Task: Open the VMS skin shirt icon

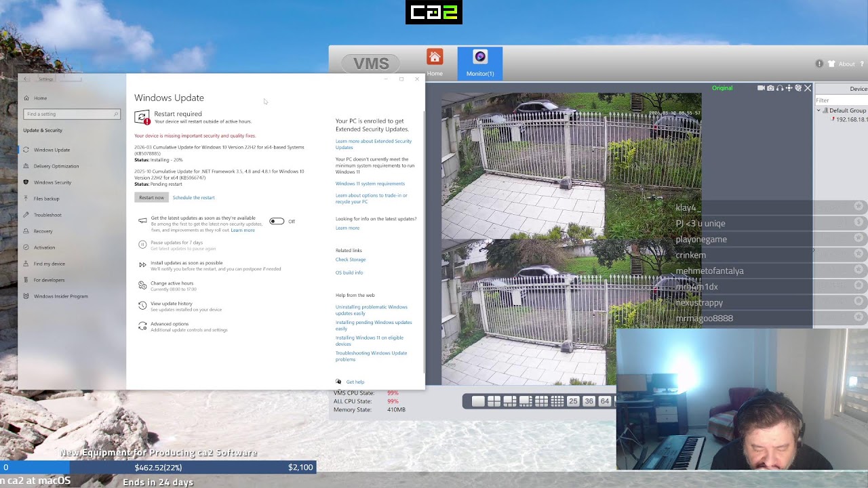Action: [x=830, y=64]
